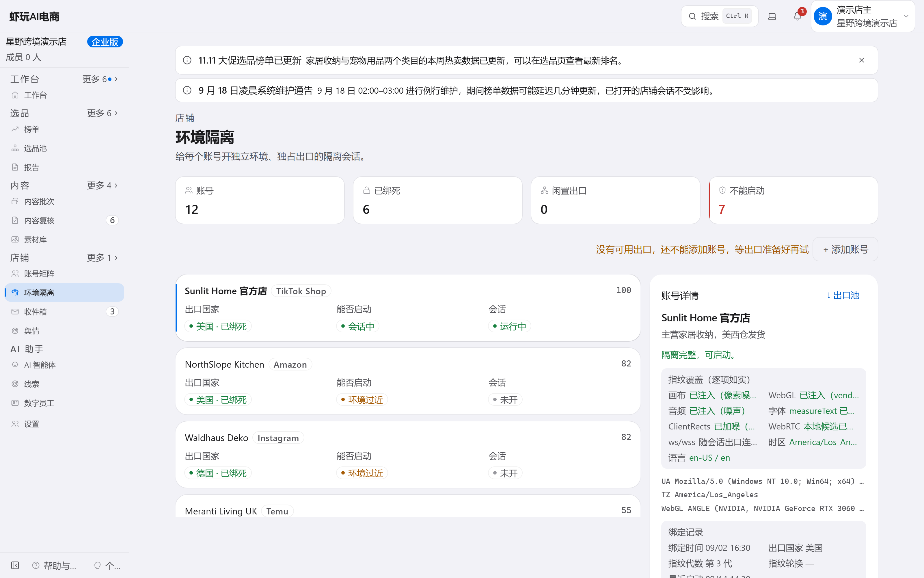The width and height of the screenshot is (924, 578).
Task: Click 环境过近 badge on NorthSlope Kitchen
Action: [x=362, y=400]
